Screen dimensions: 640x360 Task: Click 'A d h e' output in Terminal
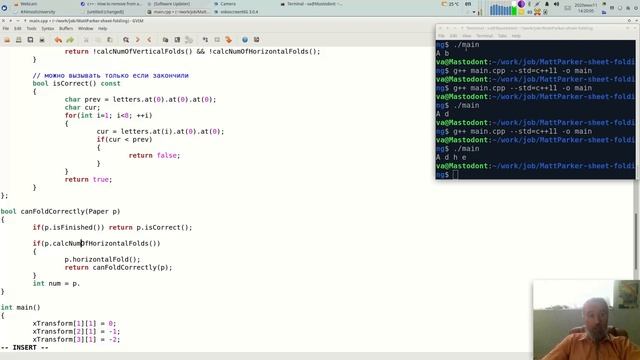451,158
